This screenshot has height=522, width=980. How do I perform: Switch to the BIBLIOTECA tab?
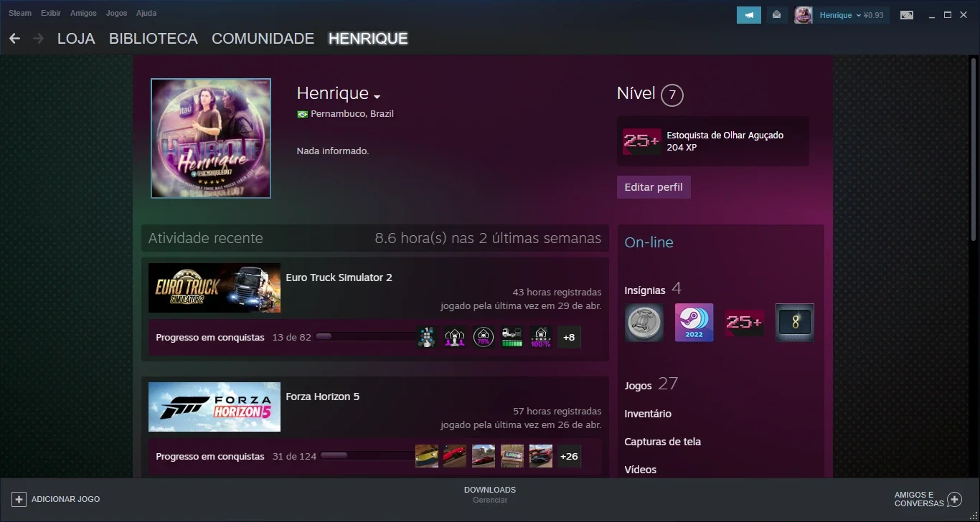coord(154,39)
